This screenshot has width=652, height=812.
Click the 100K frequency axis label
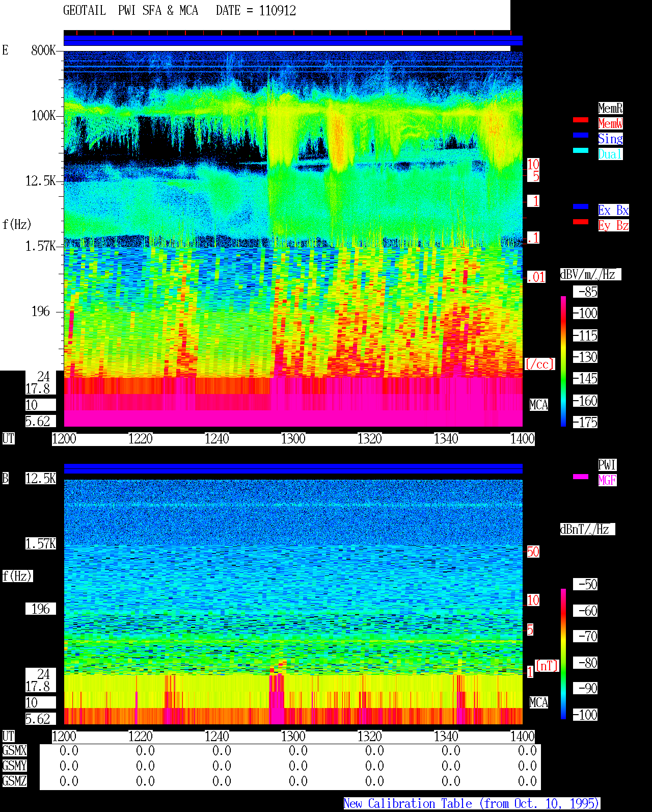(43, 115)
